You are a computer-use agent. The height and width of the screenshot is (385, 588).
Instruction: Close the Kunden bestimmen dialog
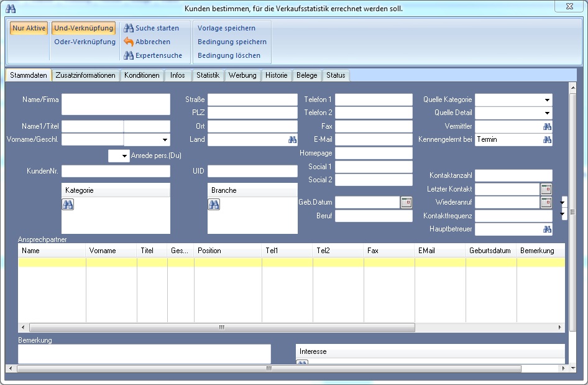click(569, 6)
